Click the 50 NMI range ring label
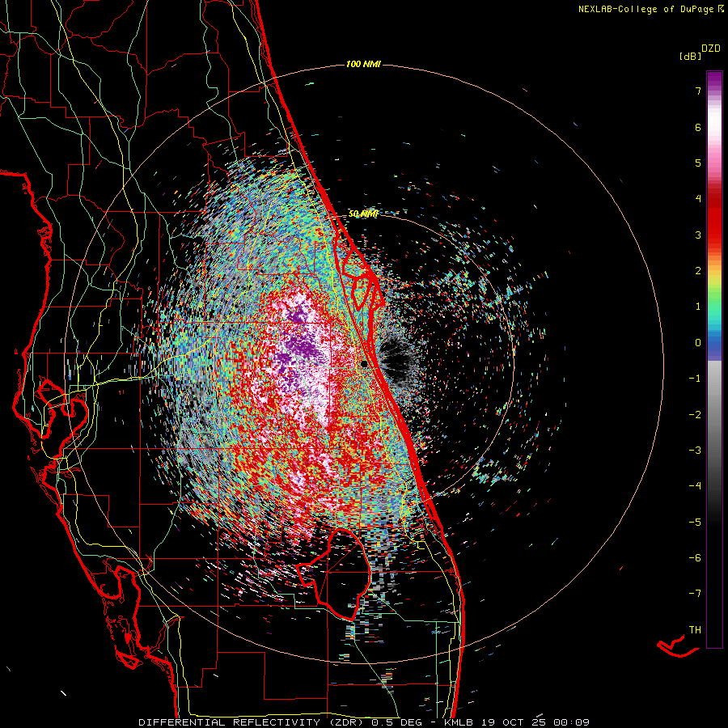 pyautogui.click(x=363, y=214)
